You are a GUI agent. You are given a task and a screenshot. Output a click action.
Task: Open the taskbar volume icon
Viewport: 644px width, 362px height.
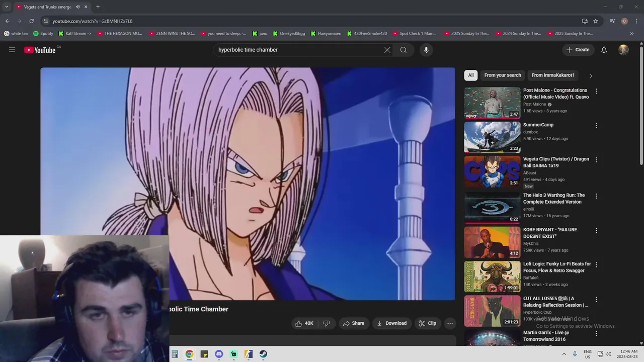[608, 354]
